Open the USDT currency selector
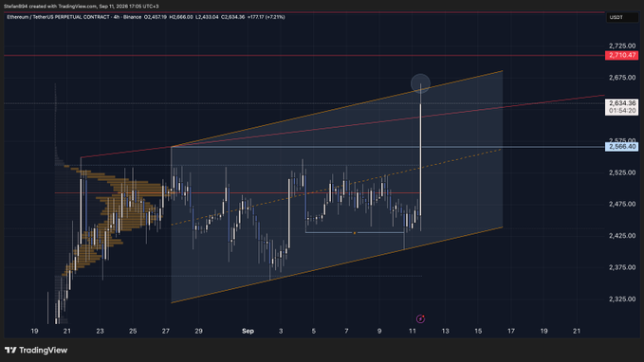Viewport: 644px width, 362px height. pyautogui.click(x=622, y=17)
